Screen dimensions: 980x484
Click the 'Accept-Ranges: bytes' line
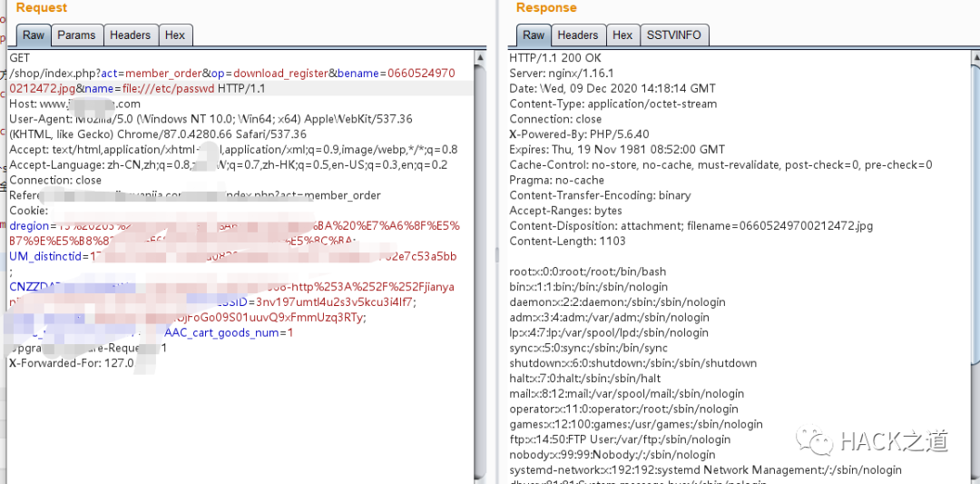coord(565,211)
